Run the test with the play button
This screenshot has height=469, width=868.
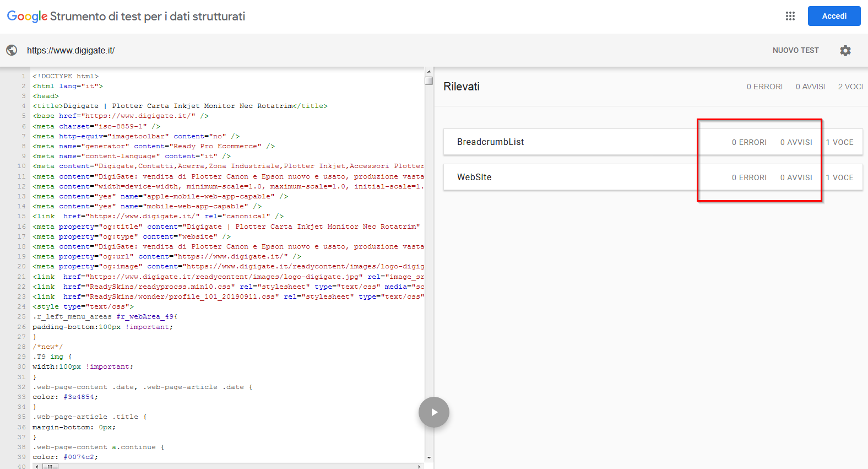434,412
